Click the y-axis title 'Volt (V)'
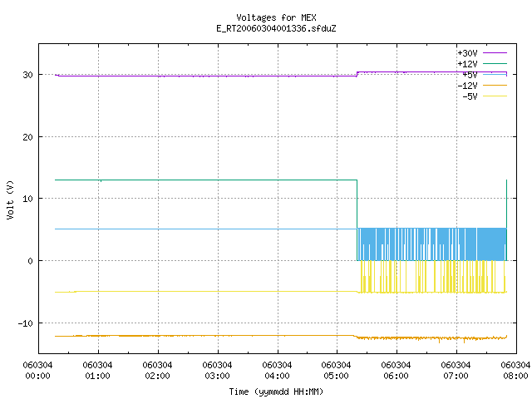Screen dimensions: 532x399 [x=10, y=199]
